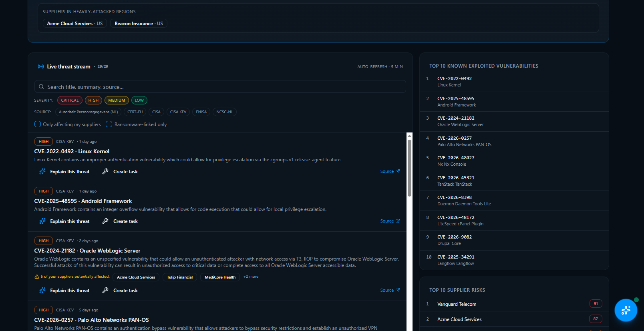Screen dimensions: 644x331
Task: Open CVE-2026-9082 Drupal Core entry
Action: (x=514, y=240)
